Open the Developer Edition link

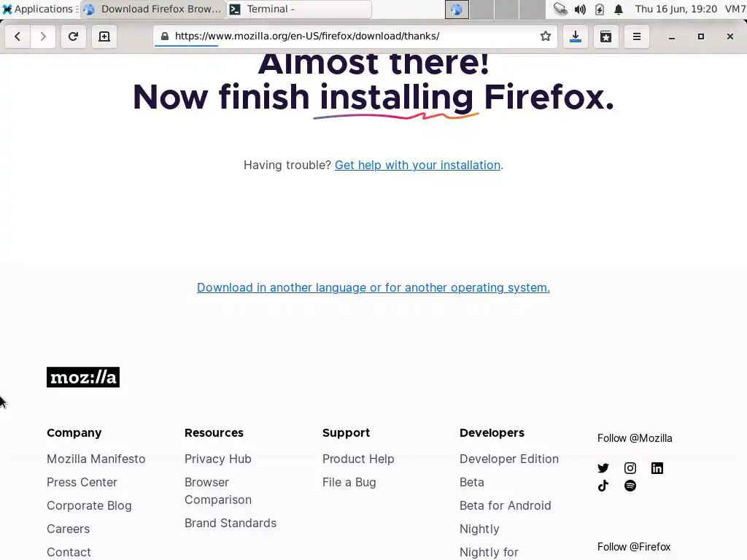tap(508, 459)
